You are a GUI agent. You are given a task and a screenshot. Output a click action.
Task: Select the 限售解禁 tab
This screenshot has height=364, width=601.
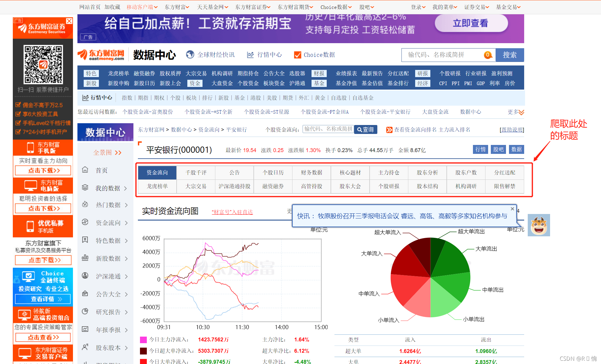point(505,186)
